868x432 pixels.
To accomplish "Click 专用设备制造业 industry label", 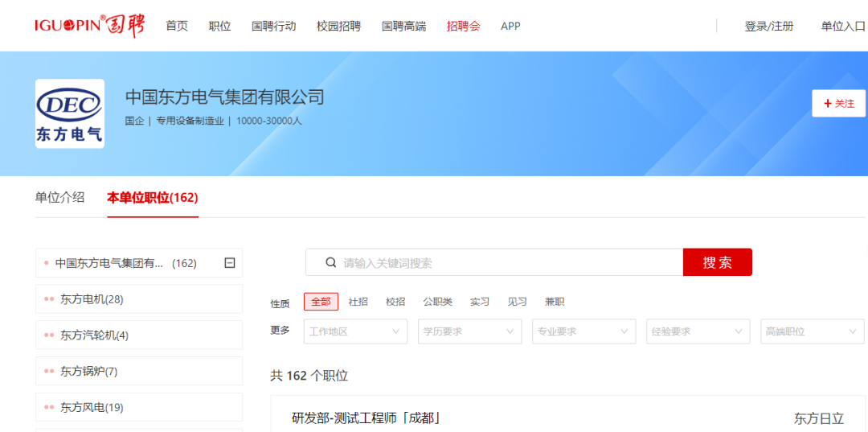I will coord(190,121).
